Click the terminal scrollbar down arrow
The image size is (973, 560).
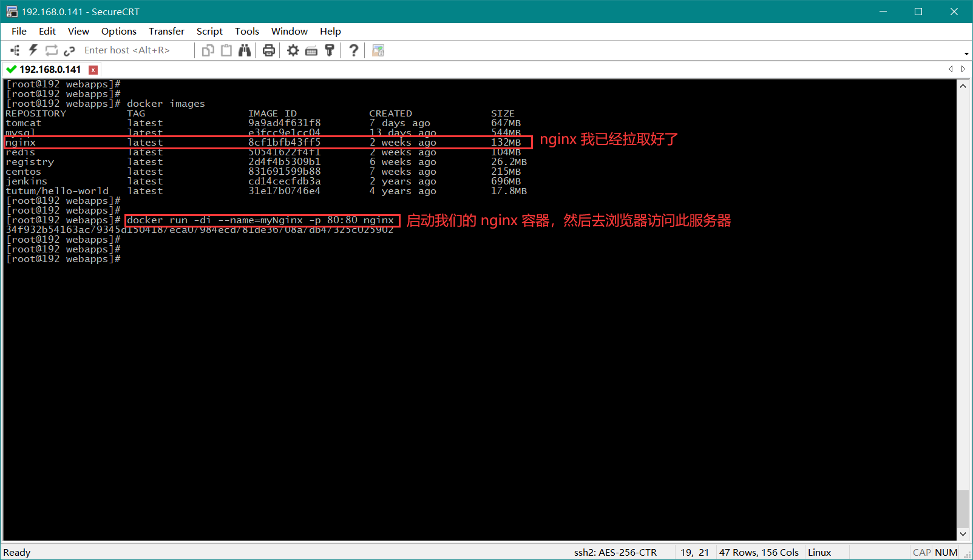(x=963, y=534)
